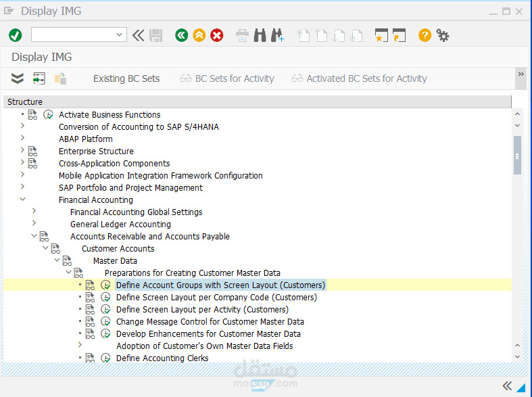Execute Activate Business Functions activity clock icon

[x=48, y=115]
